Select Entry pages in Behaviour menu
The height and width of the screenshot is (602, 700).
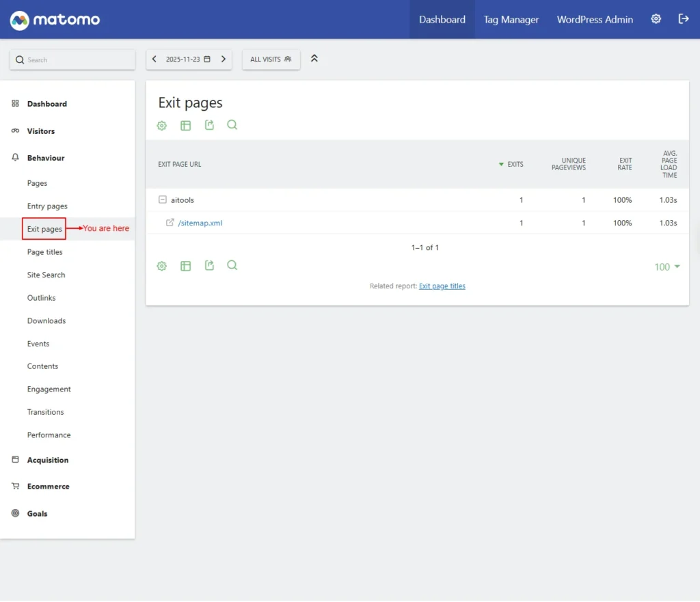[x=47, y=206]
